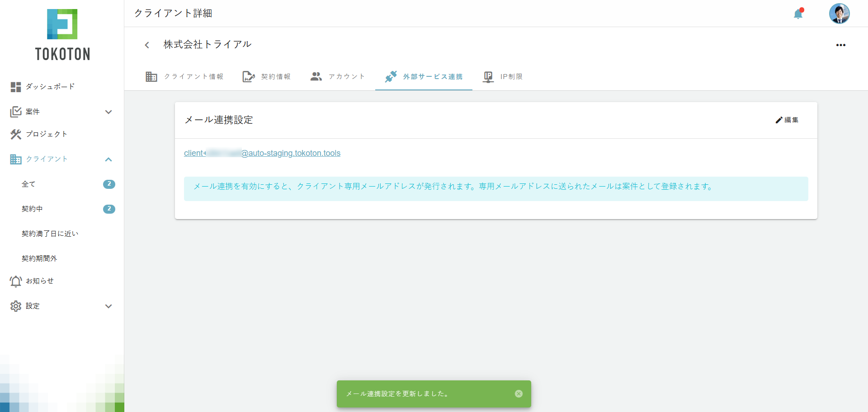Collapse the クライアント sidebar section

(x=108, y=159)
